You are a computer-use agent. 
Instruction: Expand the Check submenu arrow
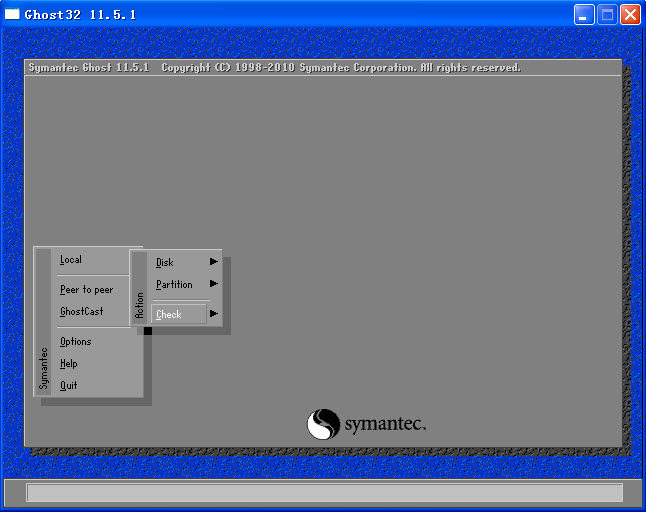(213, 314)
